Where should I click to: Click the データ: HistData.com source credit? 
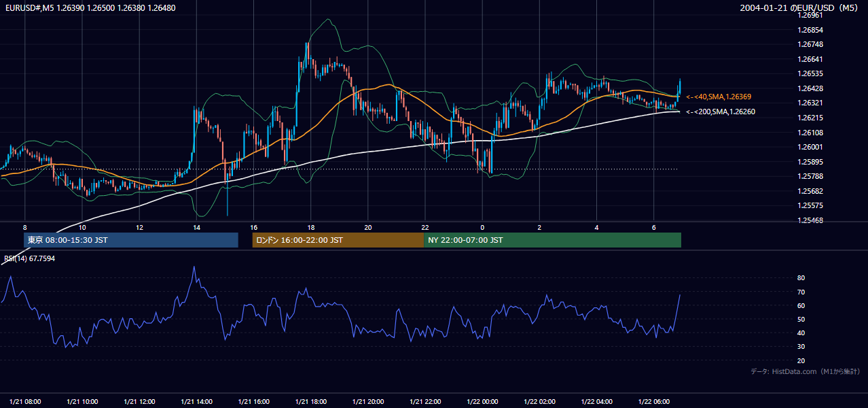(806, 371)
